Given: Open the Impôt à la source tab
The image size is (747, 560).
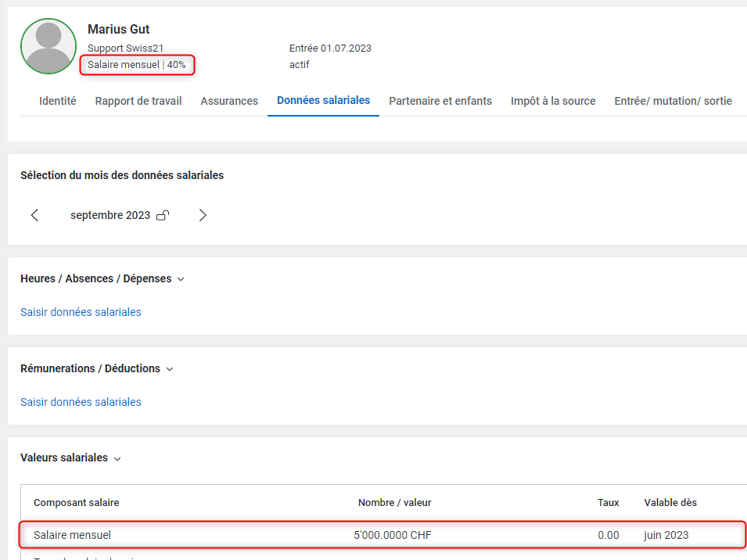Looking at the screenshot, I should pyautogui.click(x=553, y=101).
